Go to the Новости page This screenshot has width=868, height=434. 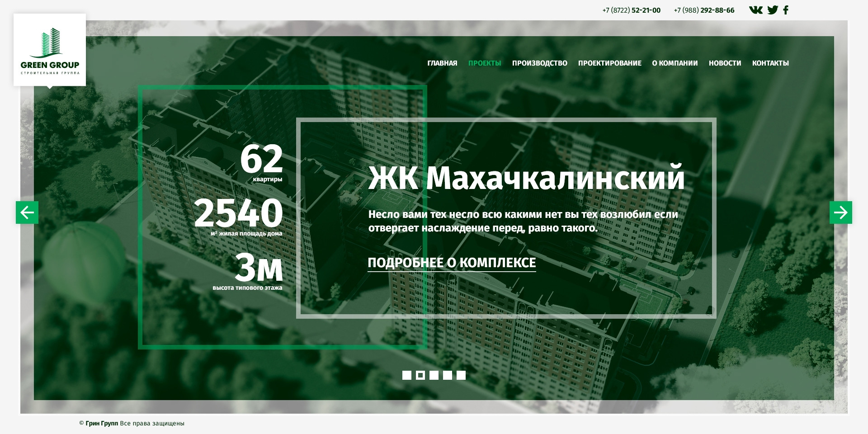tap(725, 63)
